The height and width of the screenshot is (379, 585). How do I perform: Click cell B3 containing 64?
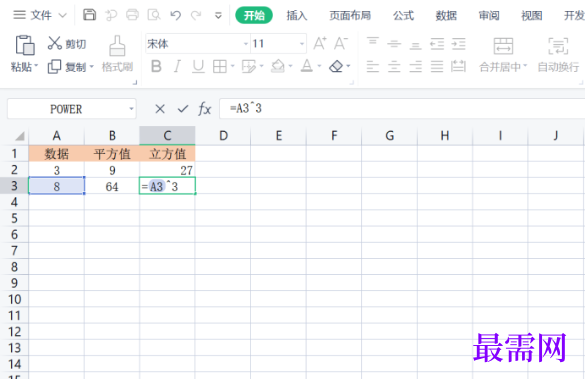tap(112, 186)
